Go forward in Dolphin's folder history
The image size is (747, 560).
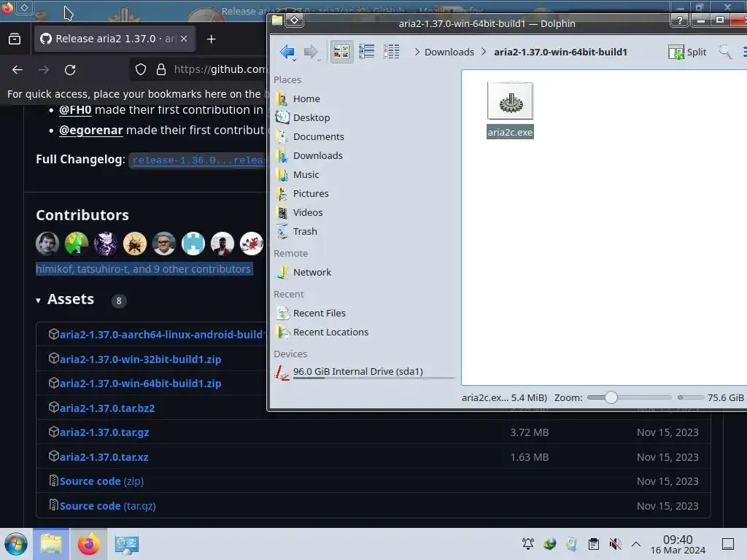[311, 52]
